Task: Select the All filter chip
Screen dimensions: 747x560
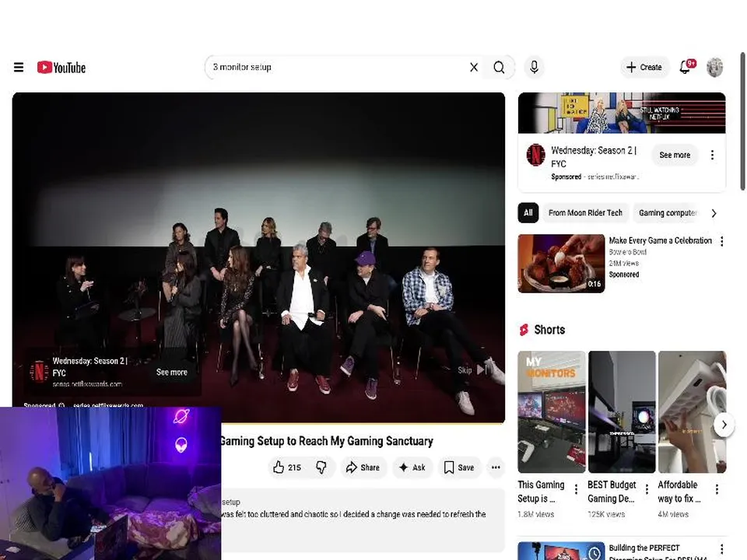Action: tap(528, 213)
